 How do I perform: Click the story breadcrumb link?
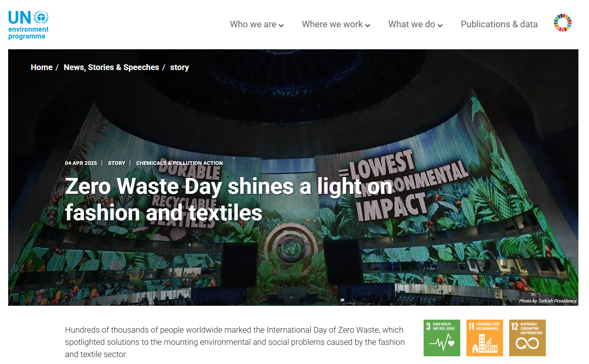point(180,68)
